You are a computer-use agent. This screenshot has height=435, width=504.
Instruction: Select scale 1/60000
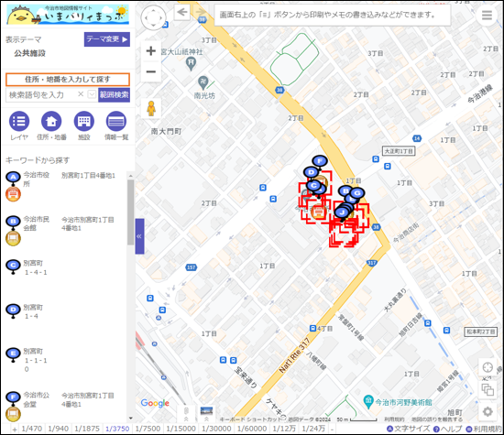tap(252, 429)
